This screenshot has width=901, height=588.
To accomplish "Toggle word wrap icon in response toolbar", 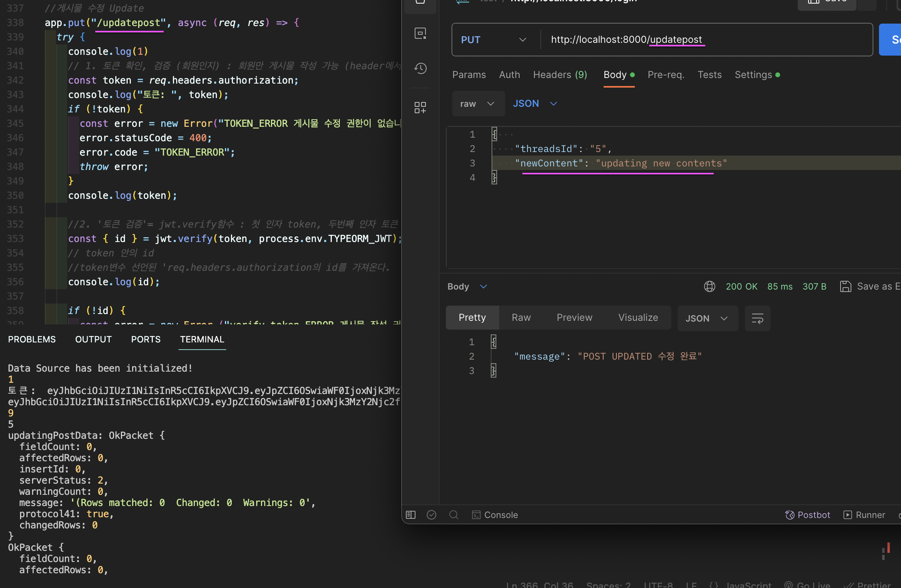I will click(757, 318).
